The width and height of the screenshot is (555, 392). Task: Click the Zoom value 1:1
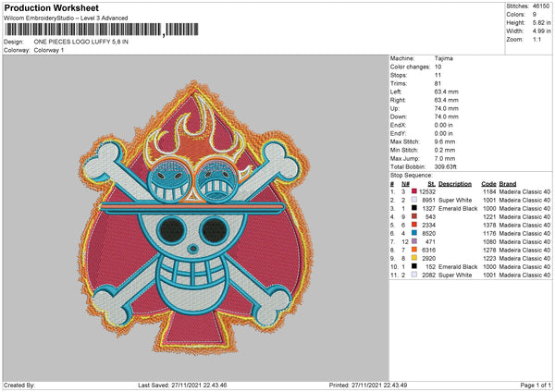point(536,39)
